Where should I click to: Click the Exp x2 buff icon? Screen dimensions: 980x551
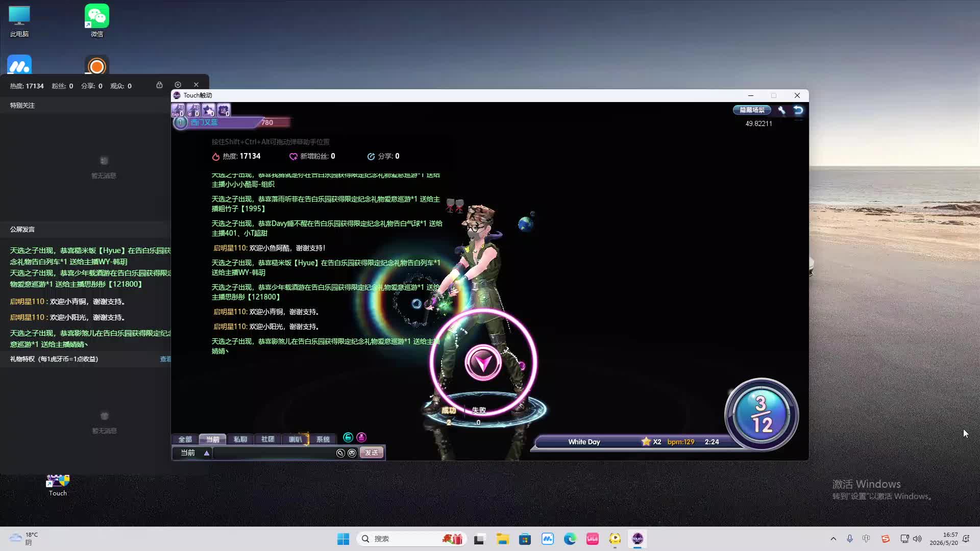pos(178,110)
